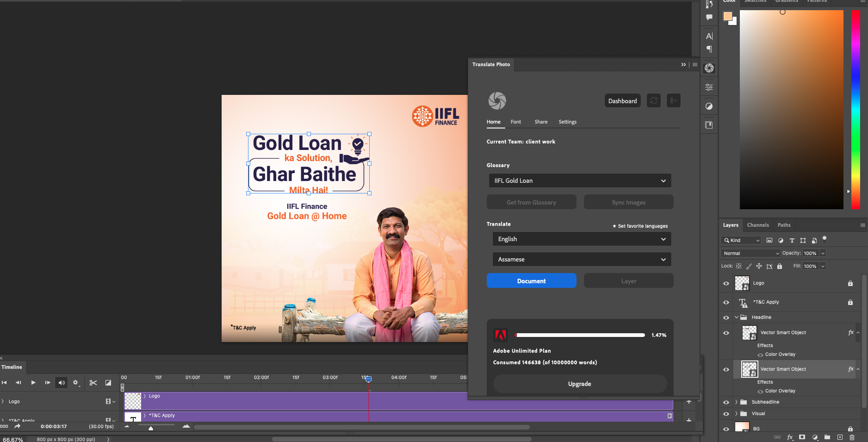Screen dimensions: 868x442
Task: Click the create new group folder icon
Action: pyautogui.click(x=827, y=437)
